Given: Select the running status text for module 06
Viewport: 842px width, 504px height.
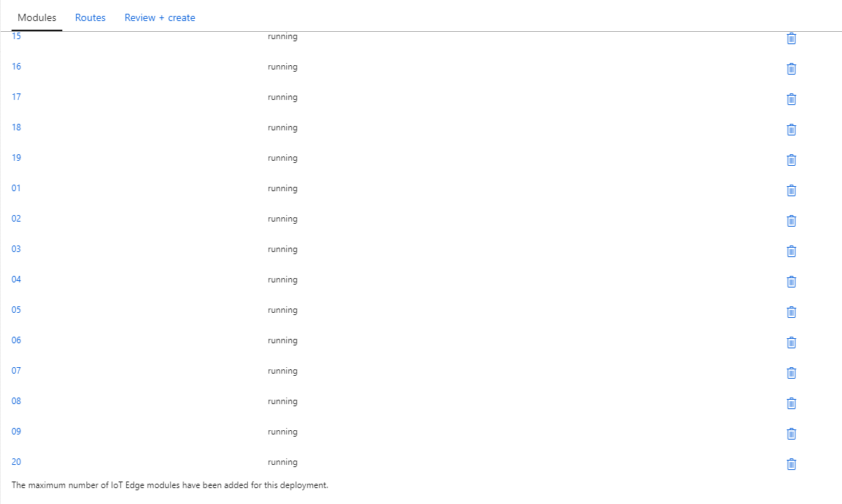Looking at the screenshot, I should 283,340.
